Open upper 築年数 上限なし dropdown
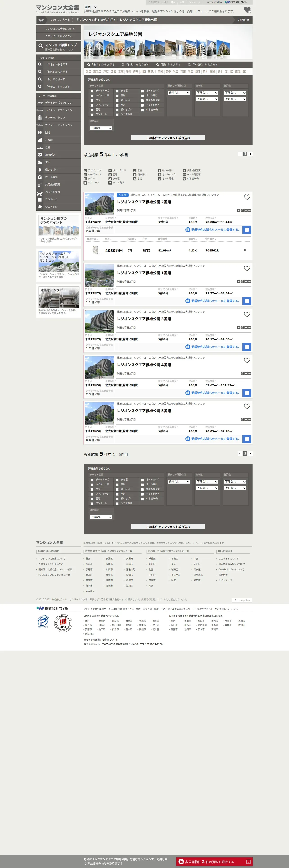This screenshot has width=289, height=868. click(207, 99)
